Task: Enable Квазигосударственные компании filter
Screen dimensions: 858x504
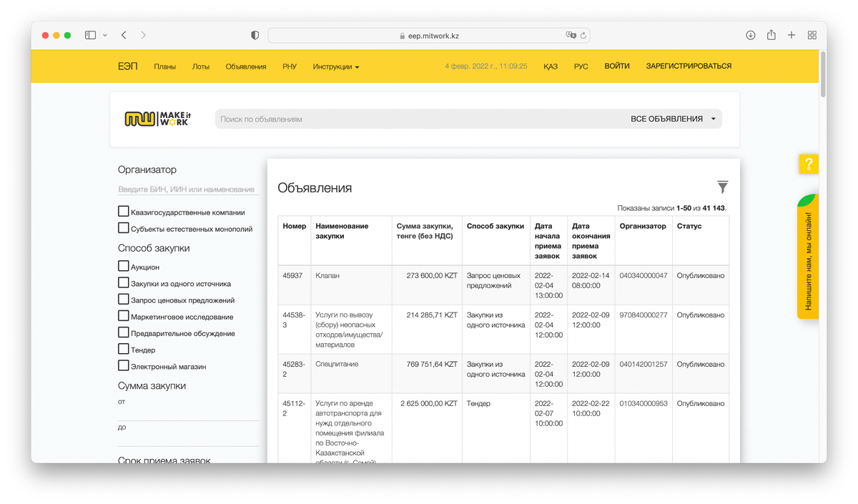Action: pyautogui.click(x=123, y=211)
